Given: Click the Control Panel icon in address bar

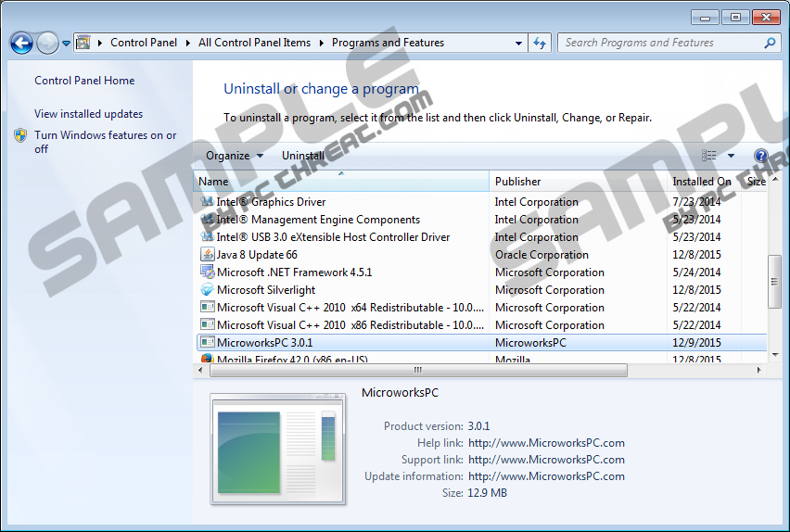Looking at the screenshot, I should [83, 43].
